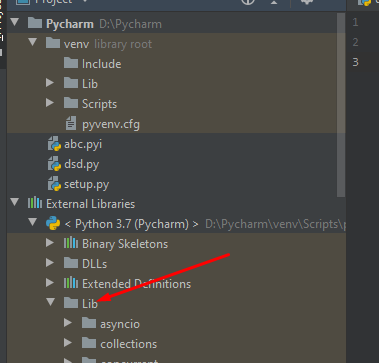Select the 'asyncio' folder name

pyautogui.click(x=120, y=324)
